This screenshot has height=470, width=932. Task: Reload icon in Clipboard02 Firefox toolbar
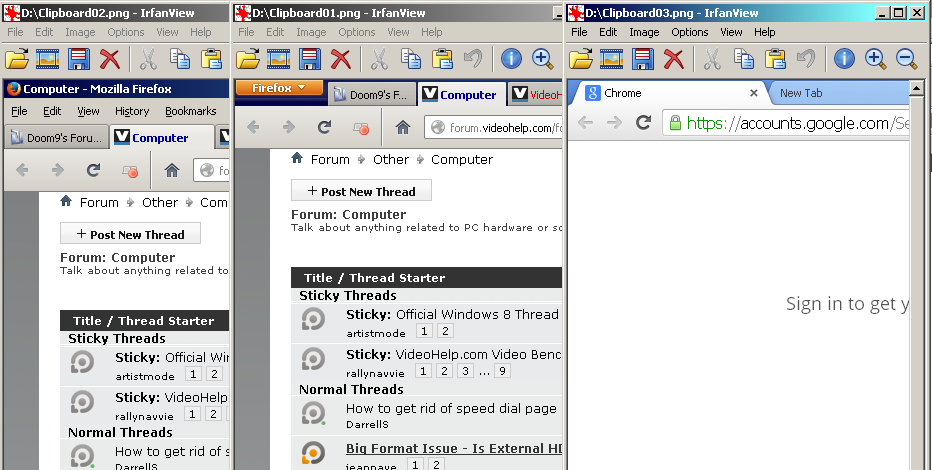pos(93,171)
